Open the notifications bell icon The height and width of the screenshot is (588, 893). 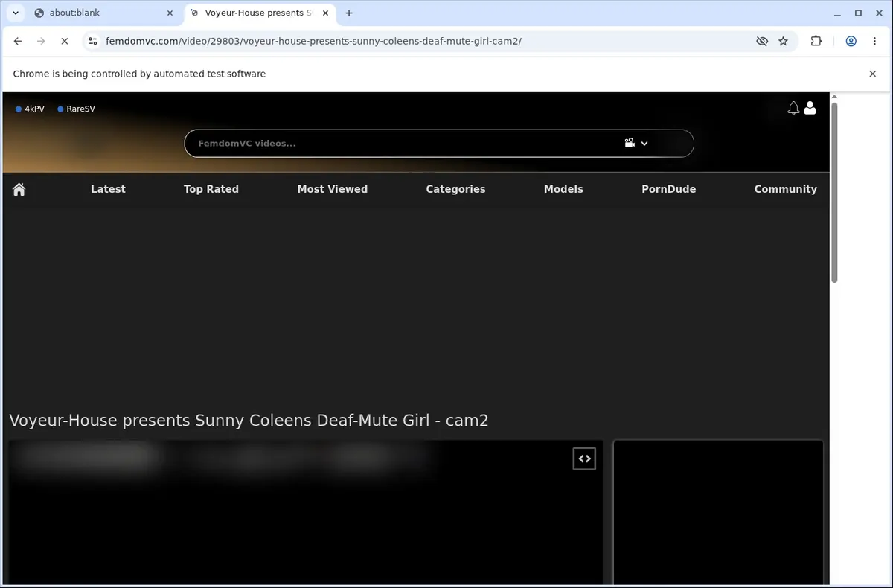pyautogui.click(x=793, y=109)
